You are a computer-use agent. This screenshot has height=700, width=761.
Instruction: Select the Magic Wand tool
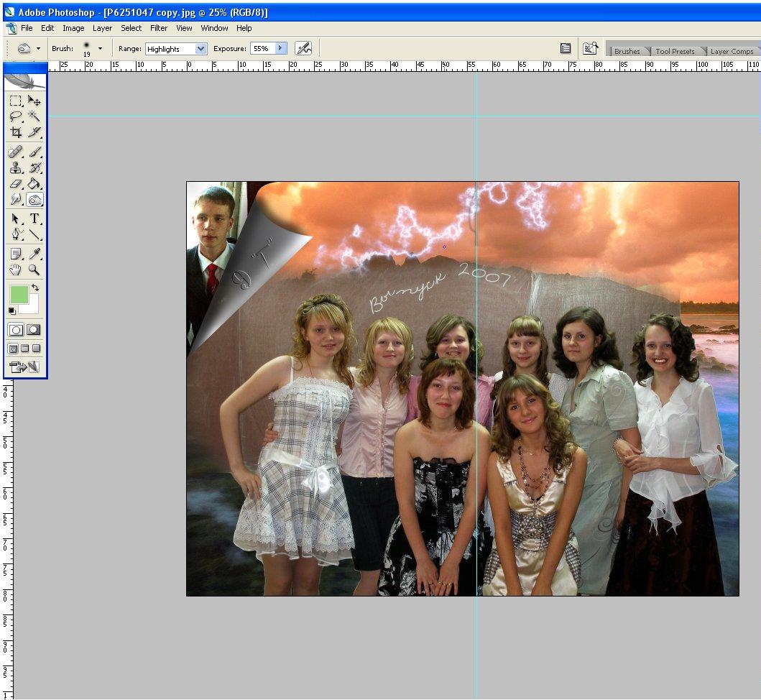pyautogui.click(x=34, y=116)
